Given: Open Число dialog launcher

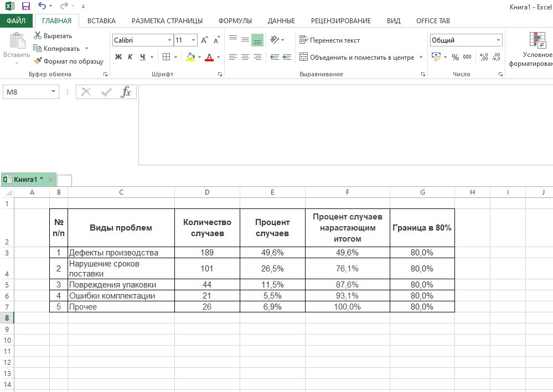Looking at the screenshot, I should click(x=500, y=74).
